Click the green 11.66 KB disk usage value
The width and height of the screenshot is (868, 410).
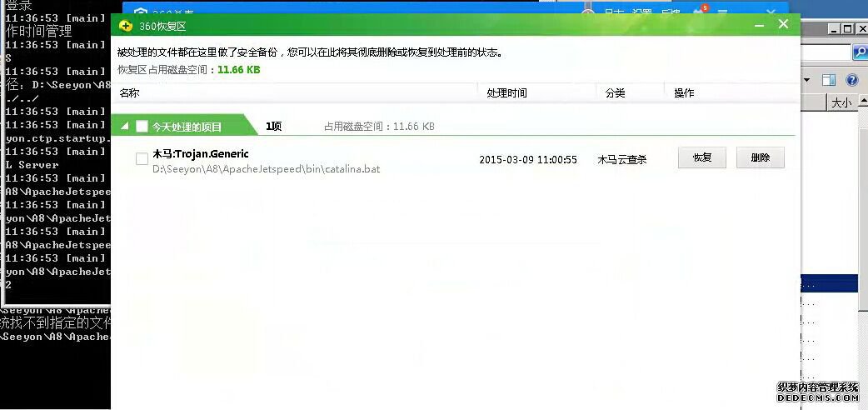[x=238, y=70]
